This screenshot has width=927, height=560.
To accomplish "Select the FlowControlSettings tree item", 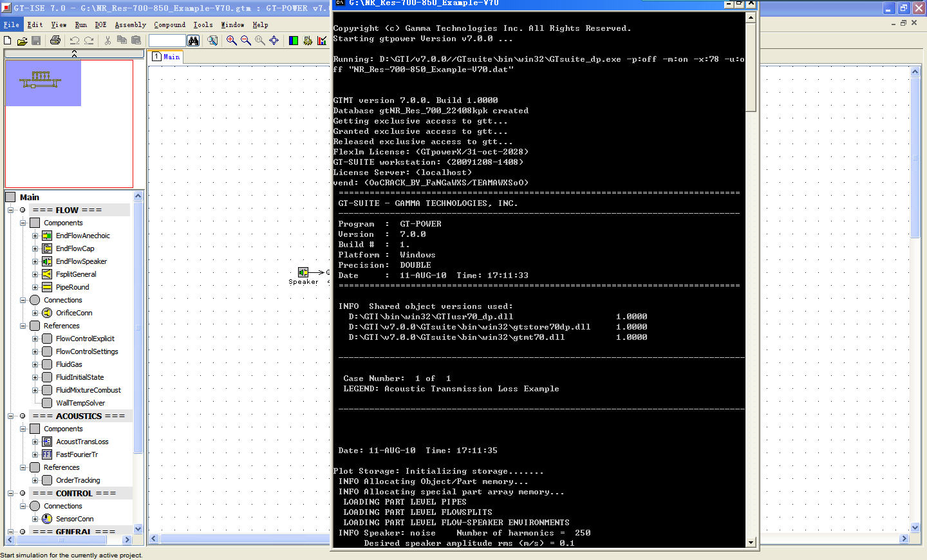I will (87, 351).
